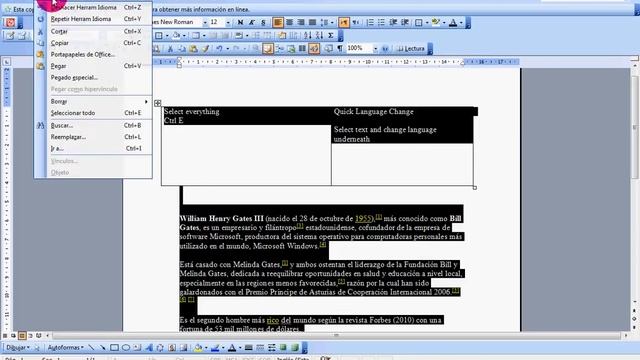The height and width of the screenshot is (360, 640).
Task: Click the Undo arrow icon
Action: pyautogui.click(x=220, y=49)
